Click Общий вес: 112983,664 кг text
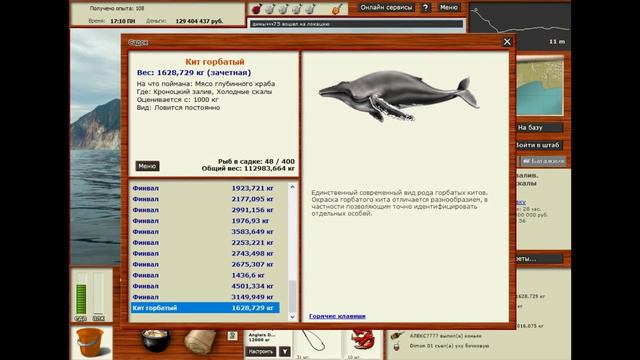The image size is (640, 360). (248, 168)
